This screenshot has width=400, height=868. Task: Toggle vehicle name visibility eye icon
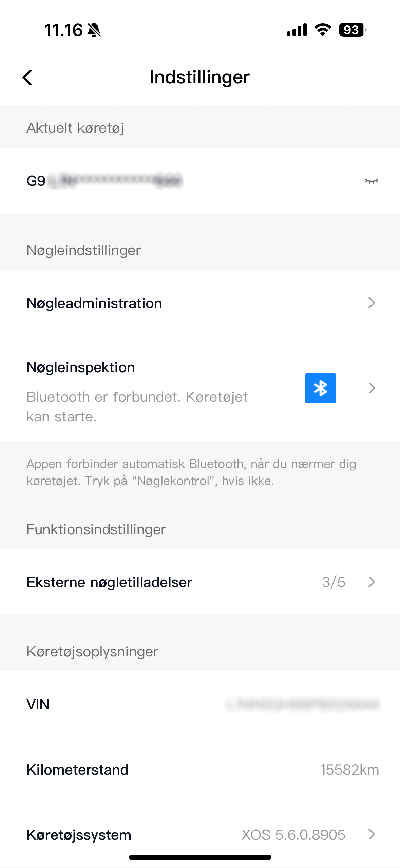[x=371, y=181]
